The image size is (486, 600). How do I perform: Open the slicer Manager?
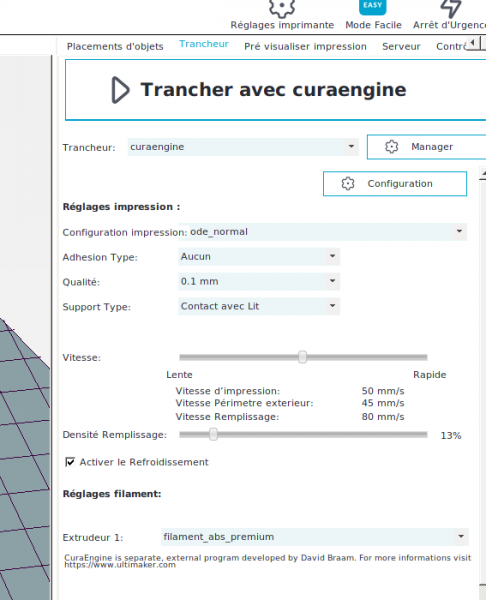(x=426, y=147)
